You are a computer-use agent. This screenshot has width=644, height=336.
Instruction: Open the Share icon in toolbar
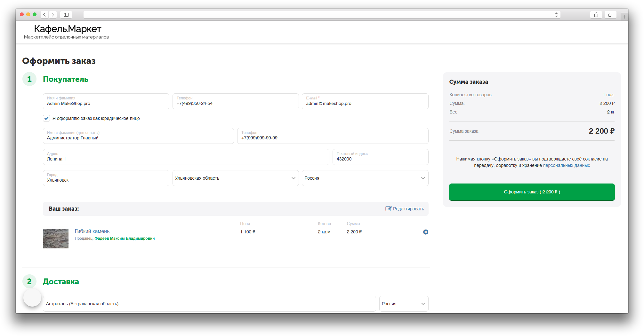coord(596,15)
